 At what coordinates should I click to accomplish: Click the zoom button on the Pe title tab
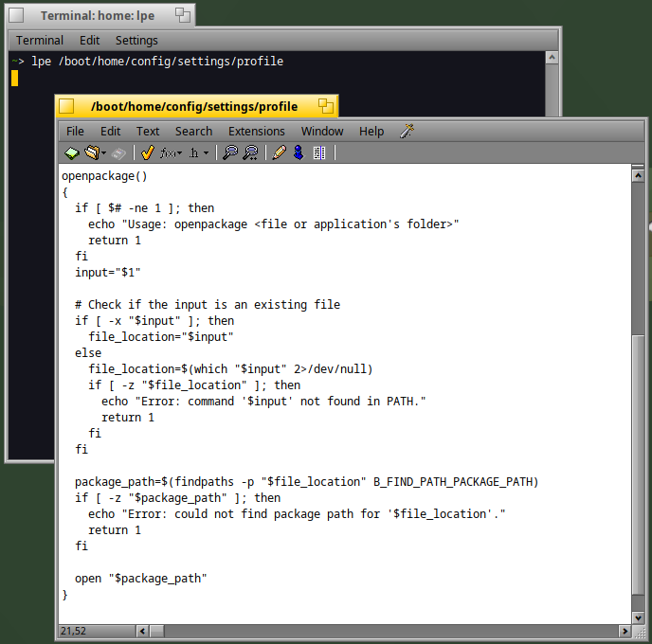coord(326,106)
